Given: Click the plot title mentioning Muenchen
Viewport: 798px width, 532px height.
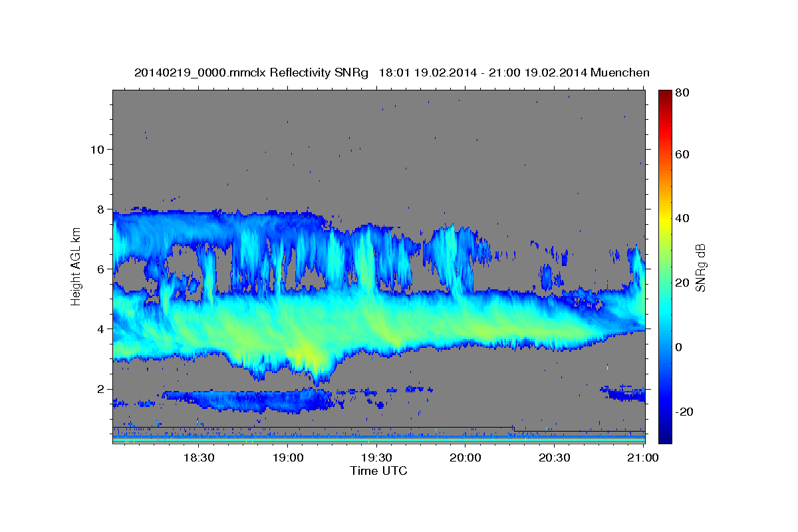Looking at the screenshot, I should click(392, 72).
